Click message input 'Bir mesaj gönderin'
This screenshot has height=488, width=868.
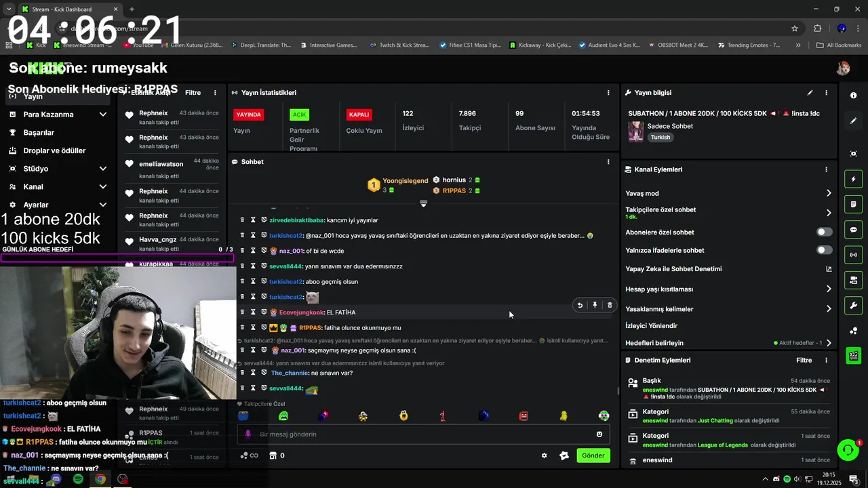coord(422,434)
